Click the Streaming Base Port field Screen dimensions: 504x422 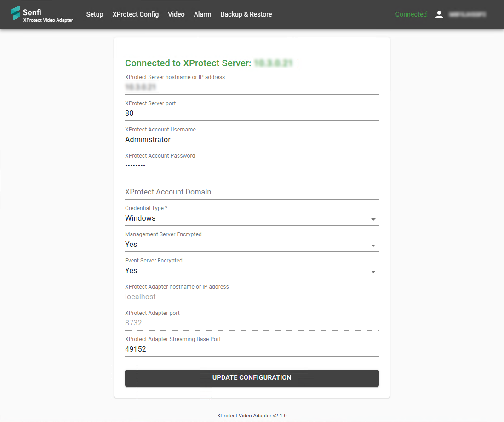[x=252, y=349]
